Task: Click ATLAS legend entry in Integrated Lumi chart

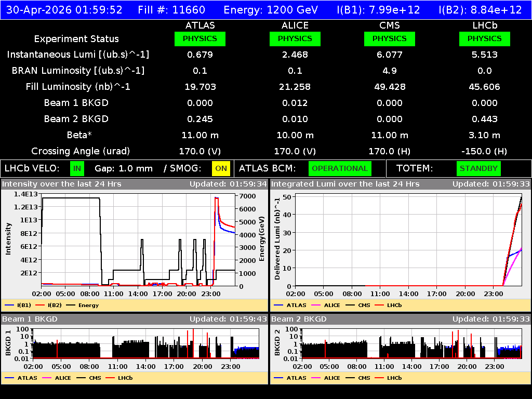Action: pyautogui.click(x=290, y=305)
